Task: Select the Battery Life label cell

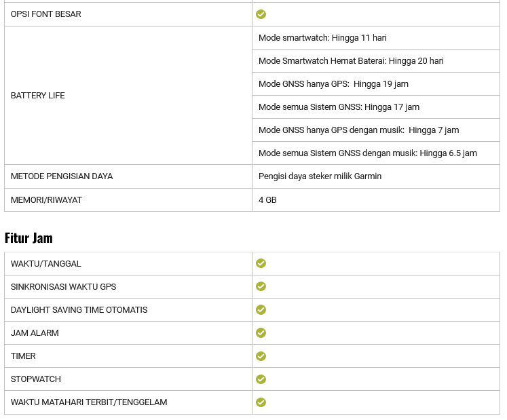Action: click(38, 96)
